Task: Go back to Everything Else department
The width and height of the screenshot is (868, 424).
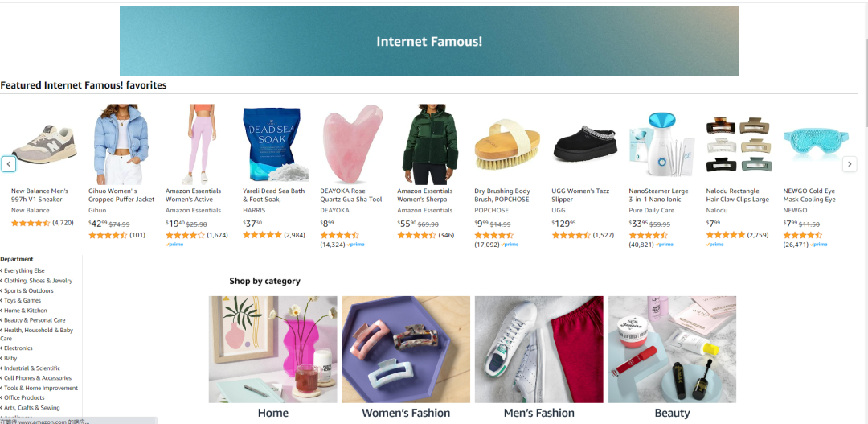Action: click(x=24, y=271)
